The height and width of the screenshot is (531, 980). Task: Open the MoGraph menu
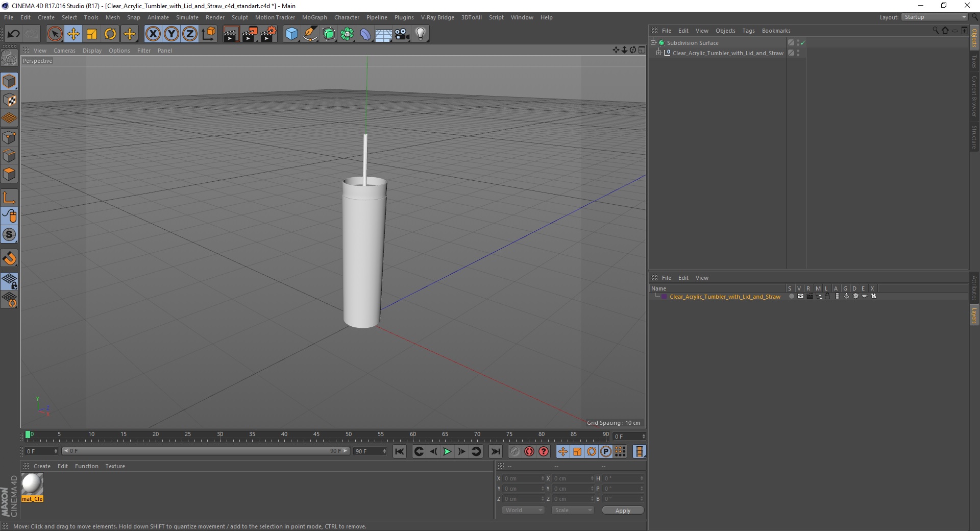[314, 17]
